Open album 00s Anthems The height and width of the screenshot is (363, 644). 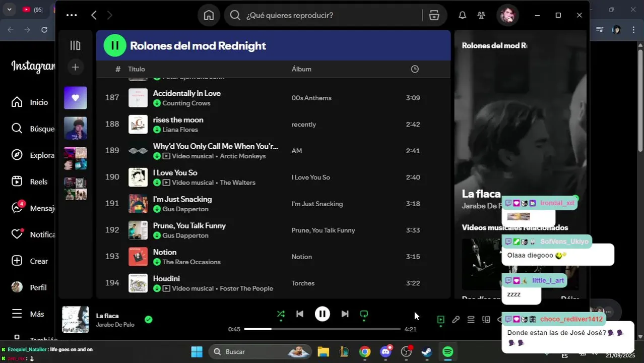click(311, 98)
